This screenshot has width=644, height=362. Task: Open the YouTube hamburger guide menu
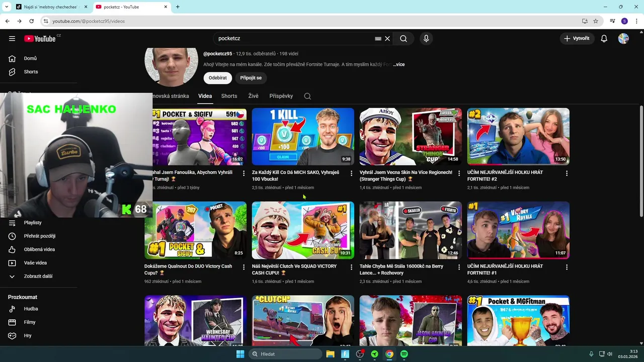[x=12, y=39]
